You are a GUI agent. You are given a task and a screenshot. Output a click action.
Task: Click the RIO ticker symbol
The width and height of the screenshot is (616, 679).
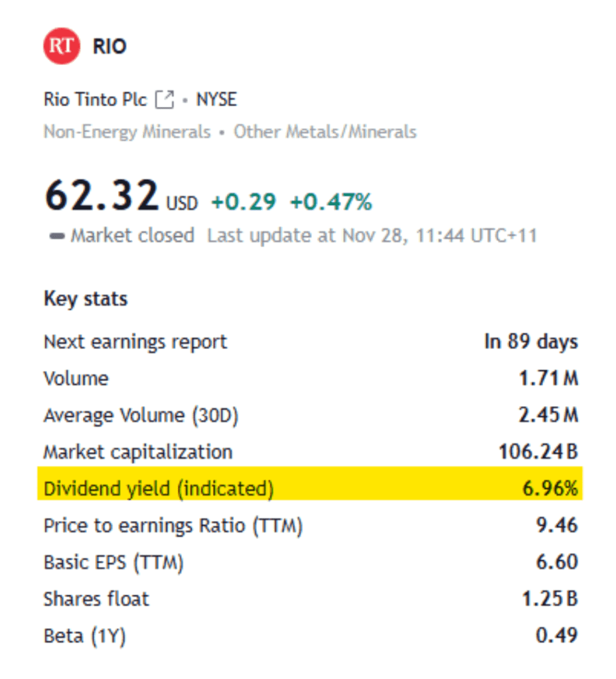pos(110,47)
